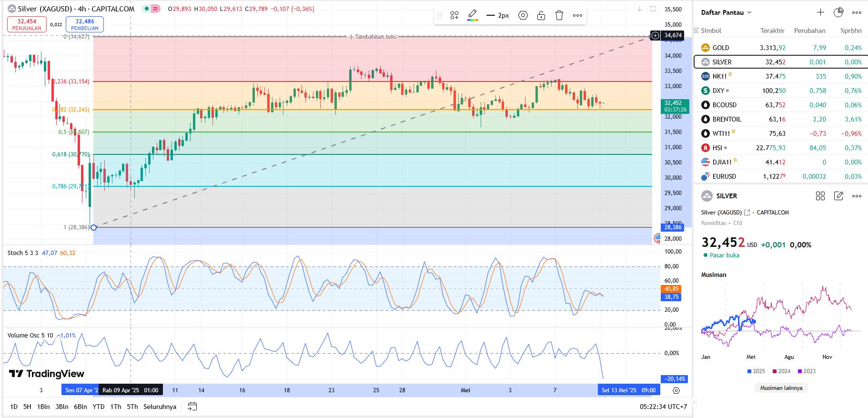The width and height of the screenshot is (868, 418).
Task: Toggle the lock on the selected drawing
Action: pyautogui.click(x=541, y=16)
